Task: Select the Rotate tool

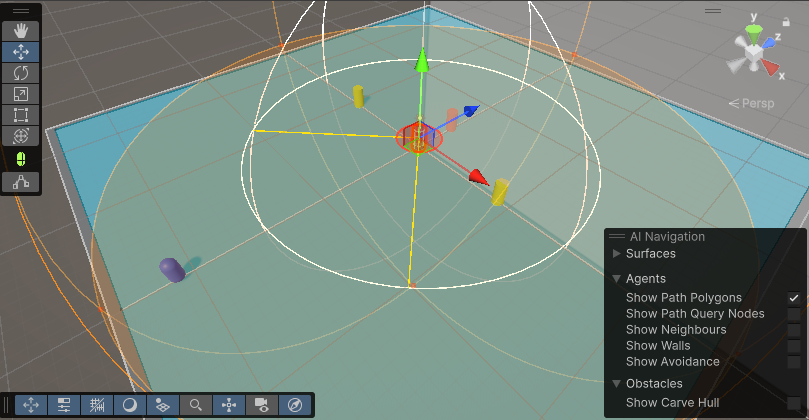Action: pos(21,73)
